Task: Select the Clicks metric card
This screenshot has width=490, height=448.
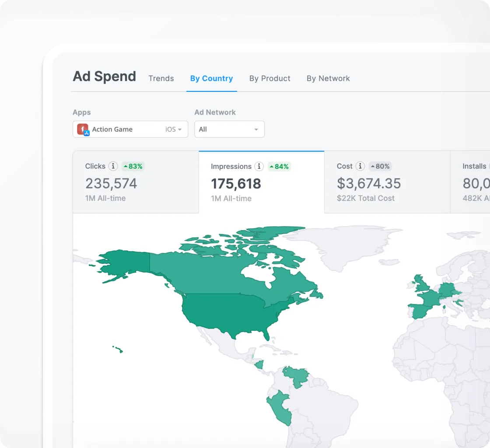Action: tap(136, 182)
